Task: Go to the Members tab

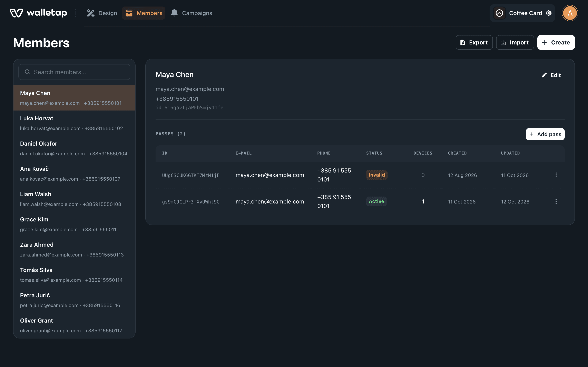Action: pos(143,13)
